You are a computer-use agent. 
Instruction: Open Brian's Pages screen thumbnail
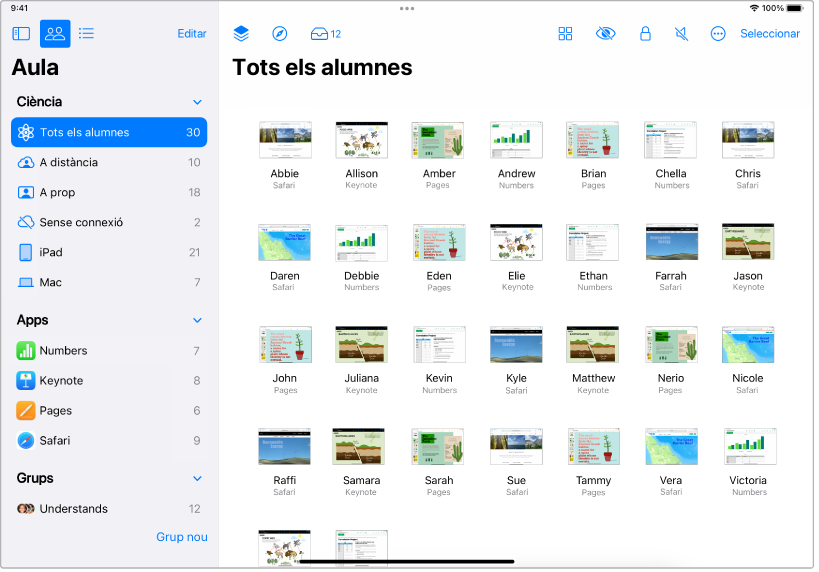tap(593, 140)
